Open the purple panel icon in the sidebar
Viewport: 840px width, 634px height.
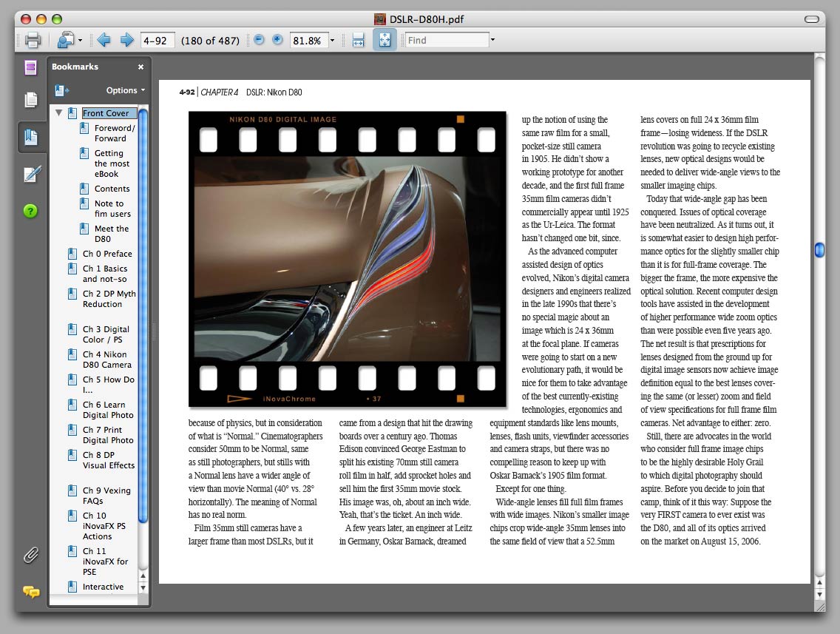click(30, 68)
